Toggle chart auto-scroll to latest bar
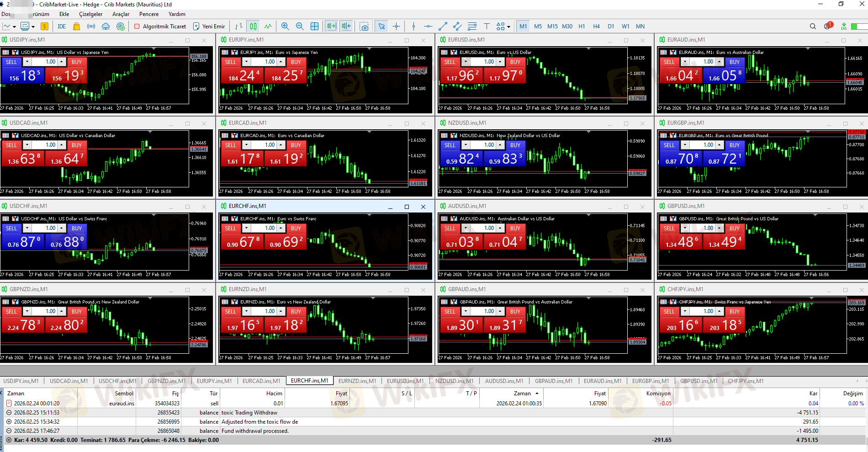The image size is (868, 452). click(x=331, y=27)
